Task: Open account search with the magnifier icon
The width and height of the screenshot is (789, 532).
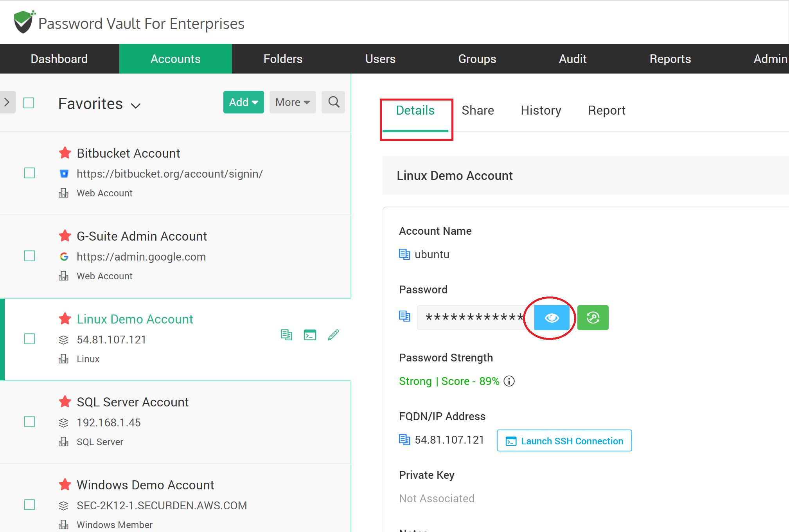Action: pyautogui.click(x=333, y=102)
